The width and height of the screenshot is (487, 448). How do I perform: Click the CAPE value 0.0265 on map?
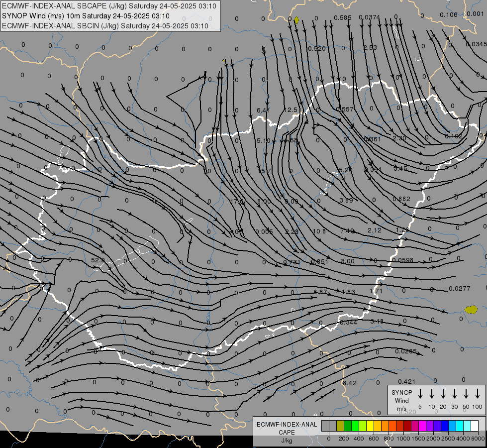406,351
